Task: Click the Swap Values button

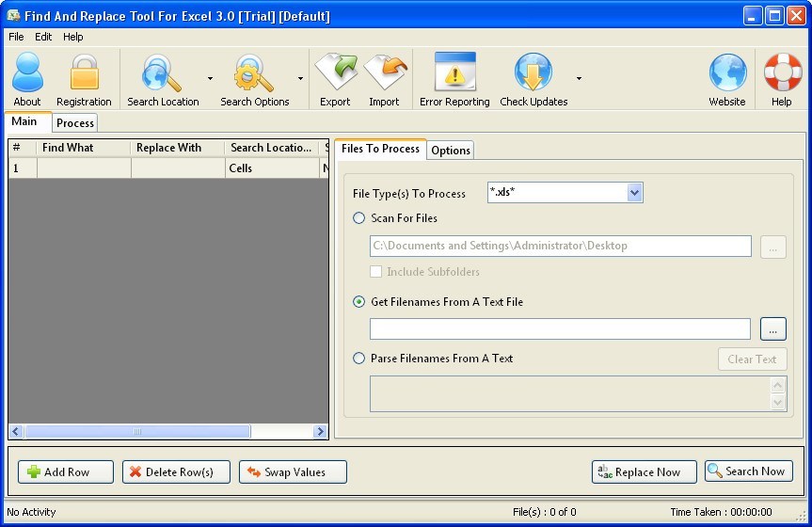Action: pyautogui.click(x=293, y=472)
